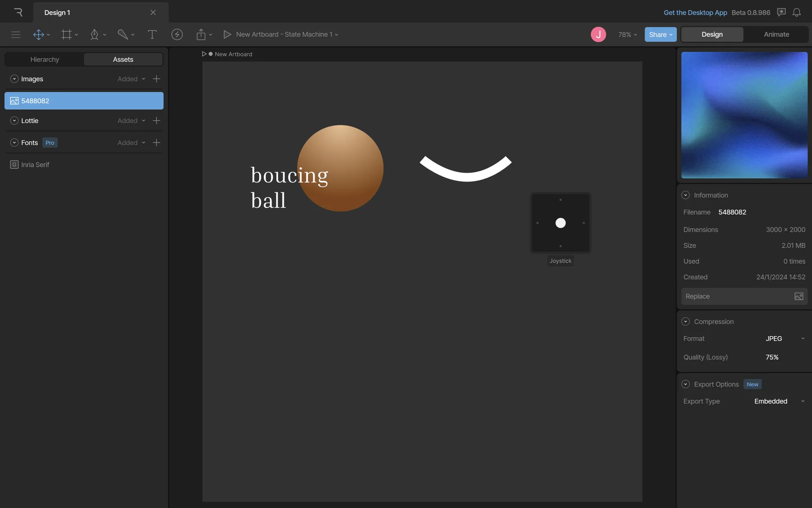The width and height of the screenshot is (812, 508).
Task: Switch to Animate mode
Action: [776, 34]
